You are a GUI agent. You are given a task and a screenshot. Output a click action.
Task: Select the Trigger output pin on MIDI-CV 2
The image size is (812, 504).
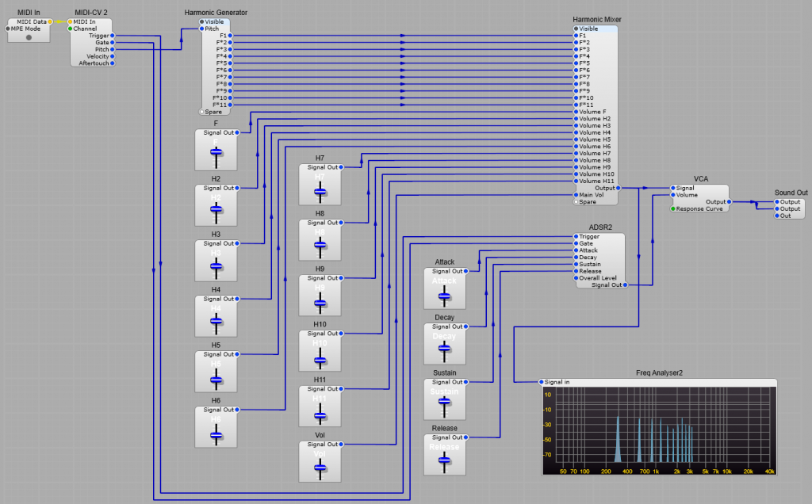(x=112, y=36)
